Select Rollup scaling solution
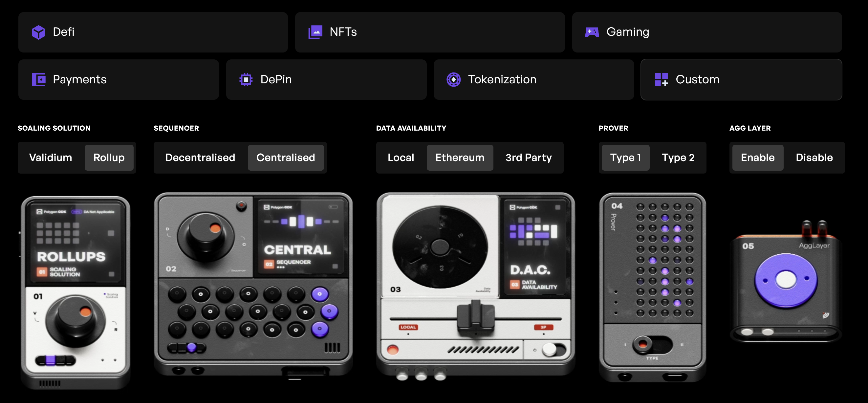868x403 pixels. tap(108, 157)
